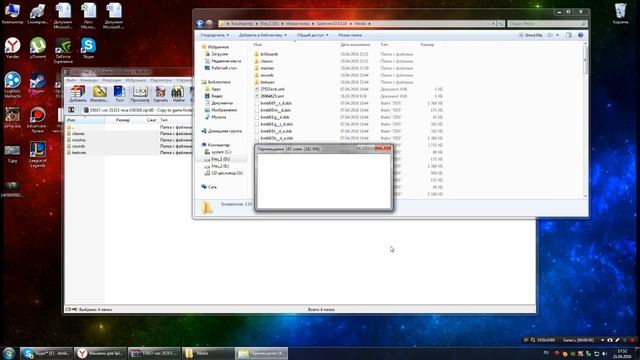Click WinRAR's Удалить (Delete) toolbar icon
This screenshot has height=360, width=640.
160,94
